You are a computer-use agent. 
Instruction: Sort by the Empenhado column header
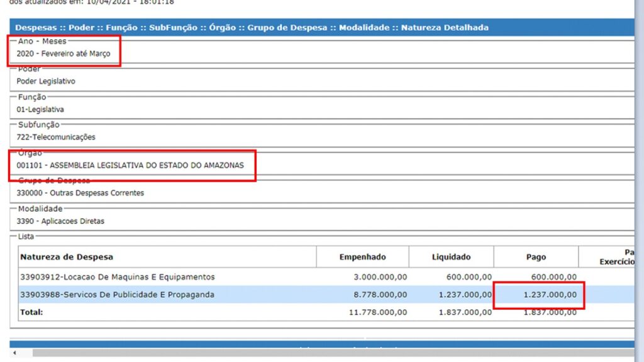point(362,257)
